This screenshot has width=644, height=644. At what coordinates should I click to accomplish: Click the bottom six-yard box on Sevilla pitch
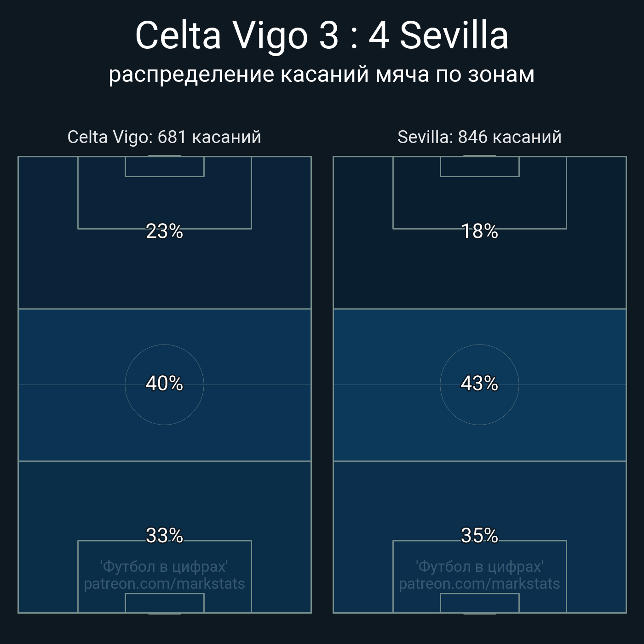point(479,603)
